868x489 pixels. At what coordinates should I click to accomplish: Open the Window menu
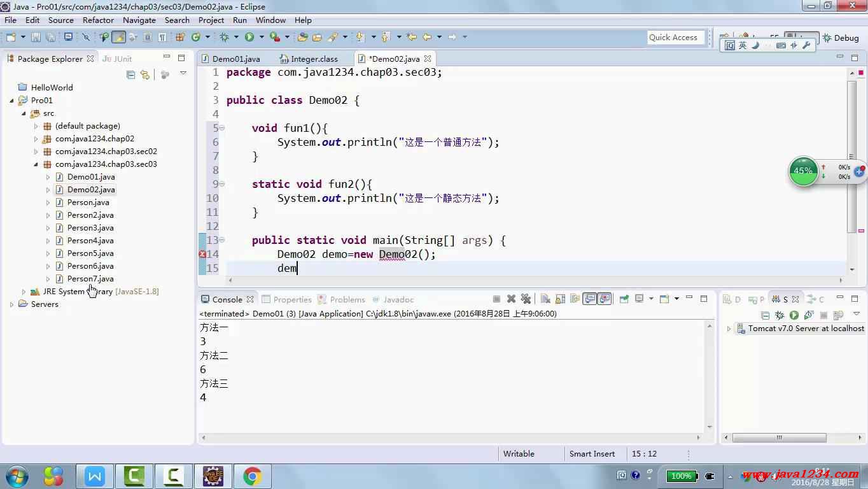point(270,20)
